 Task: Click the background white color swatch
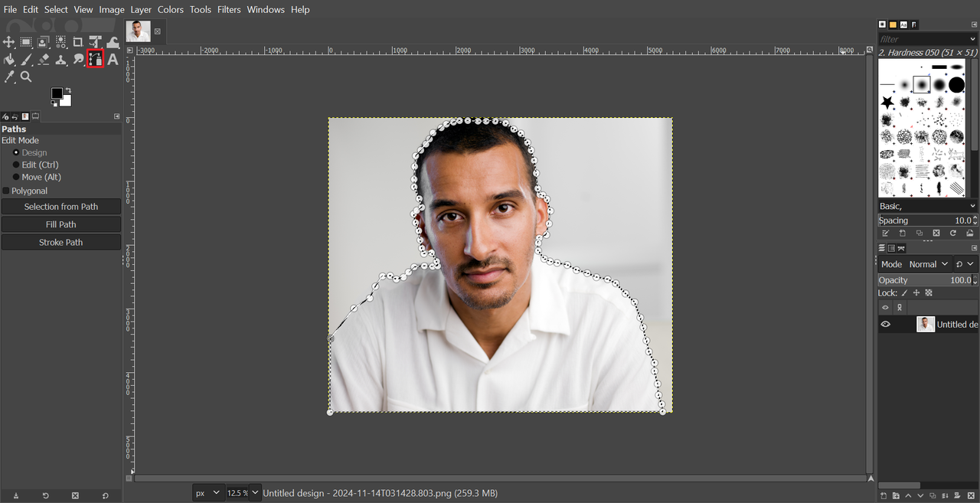pos(67,102)
